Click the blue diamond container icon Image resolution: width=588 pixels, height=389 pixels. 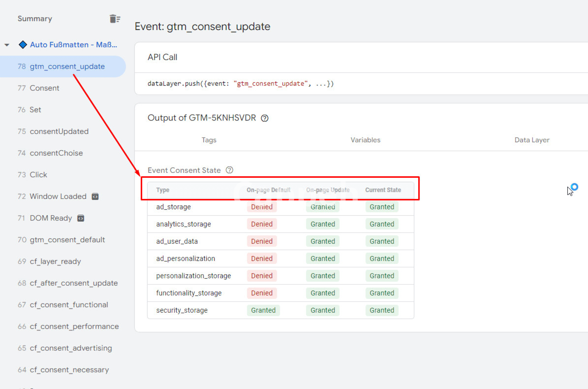tap(23, 45)
